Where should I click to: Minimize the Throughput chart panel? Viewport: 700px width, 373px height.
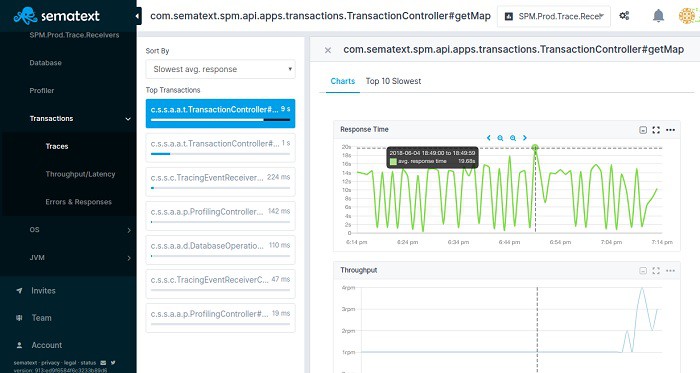[x=643, y=270]
